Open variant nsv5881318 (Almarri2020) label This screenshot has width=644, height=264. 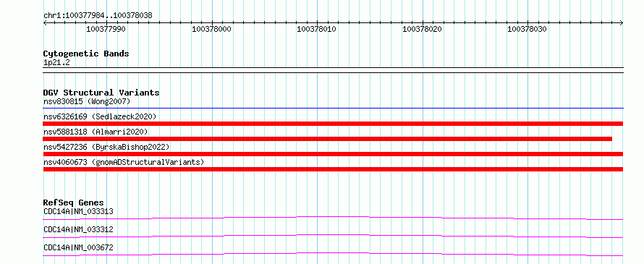click(96, 132)
